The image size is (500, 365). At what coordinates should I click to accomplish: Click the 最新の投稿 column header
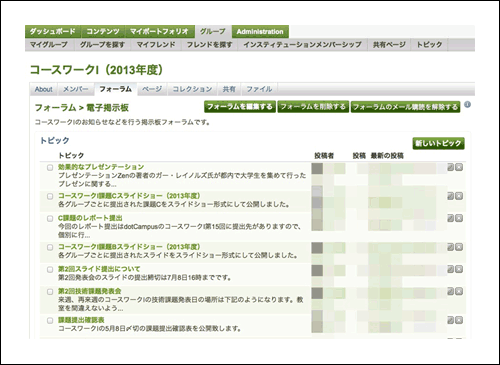coord(387,156)
